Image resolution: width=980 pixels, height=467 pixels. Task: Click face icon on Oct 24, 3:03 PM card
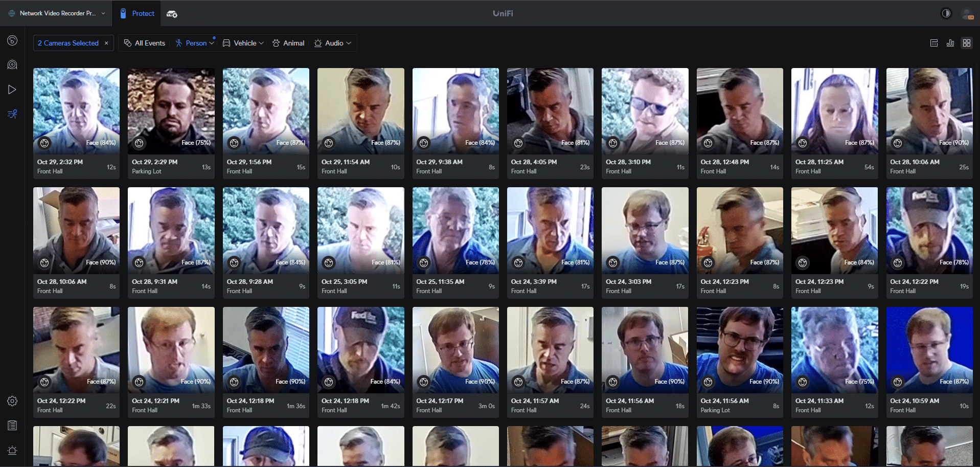point(613,263)
